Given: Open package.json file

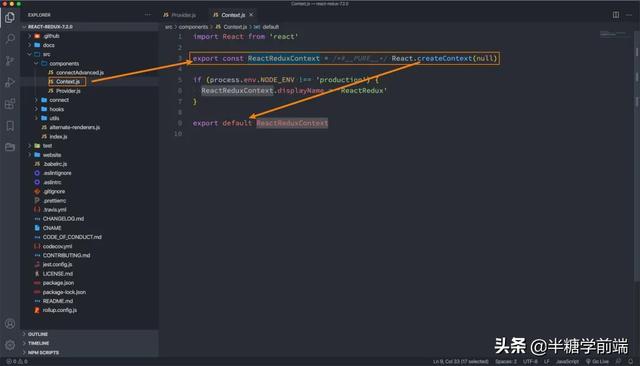Looking at the screenshot, I should [x=89, y=283].
